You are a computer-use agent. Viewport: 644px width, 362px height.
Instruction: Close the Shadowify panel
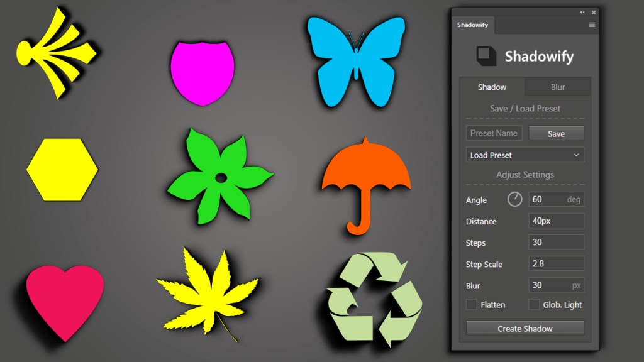point(594,13)
